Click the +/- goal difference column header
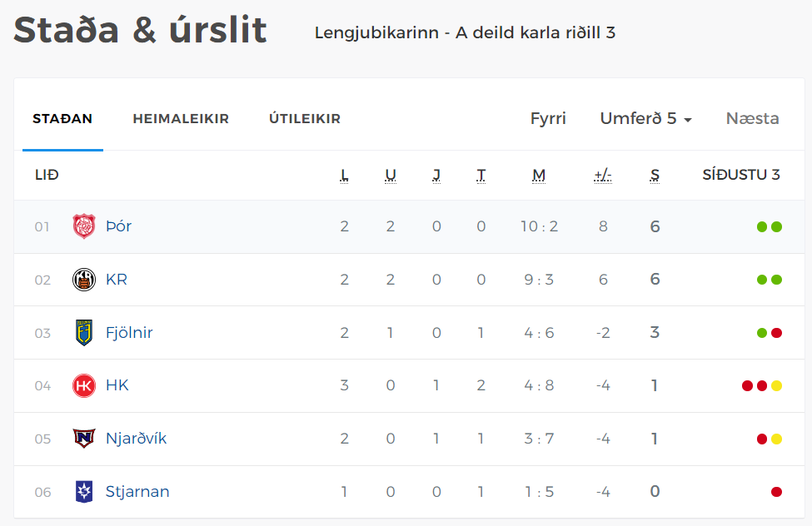The width and height of the screenshot is (812, 526). point(603,176)
